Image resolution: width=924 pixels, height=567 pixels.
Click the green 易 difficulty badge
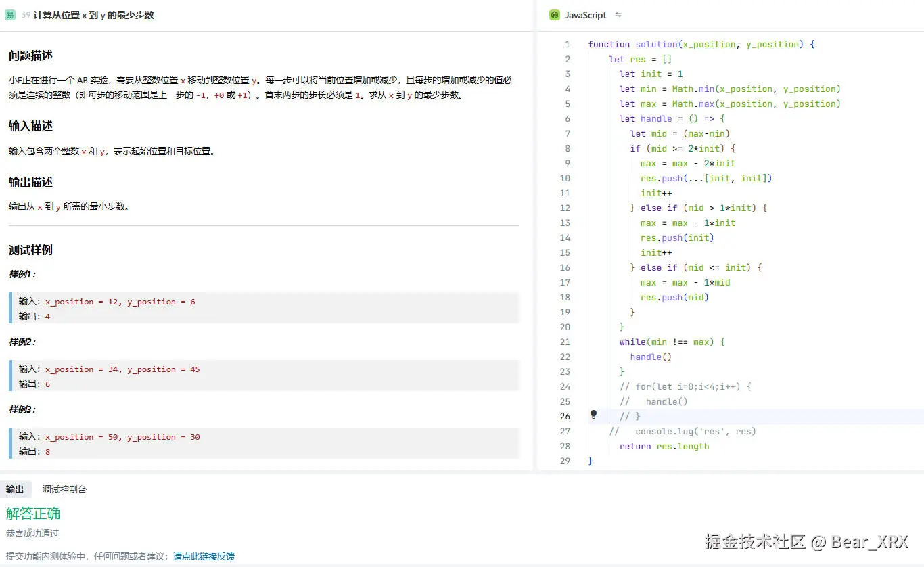tap(10, 15)
